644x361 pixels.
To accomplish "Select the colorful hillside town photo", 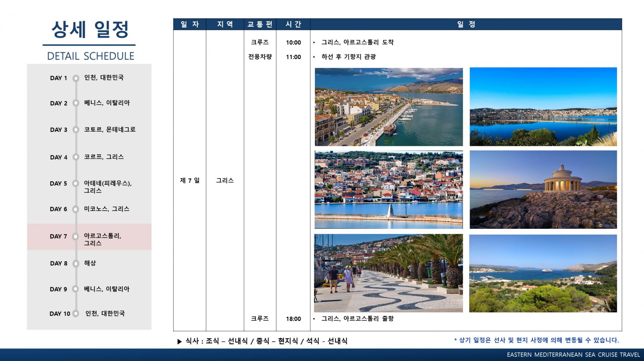I will point(389,190).
